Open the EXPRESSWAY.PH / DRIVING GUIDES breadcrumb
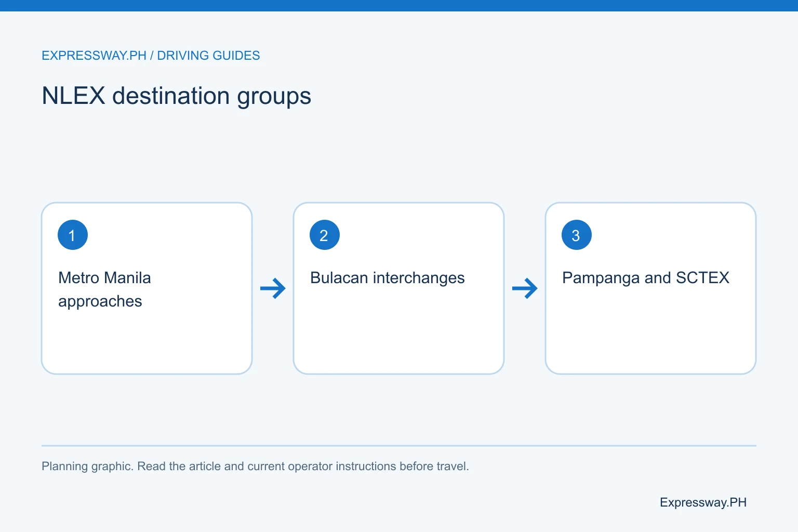Screen dimensions: 798x532 click(151, 56)
